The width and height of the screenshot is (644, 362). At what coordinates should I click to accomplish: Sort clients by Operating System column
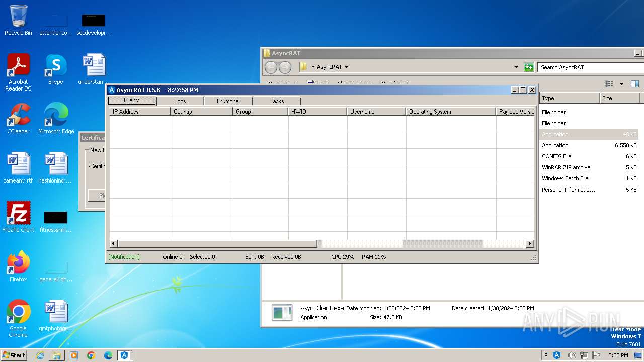[x=451, y=112]
